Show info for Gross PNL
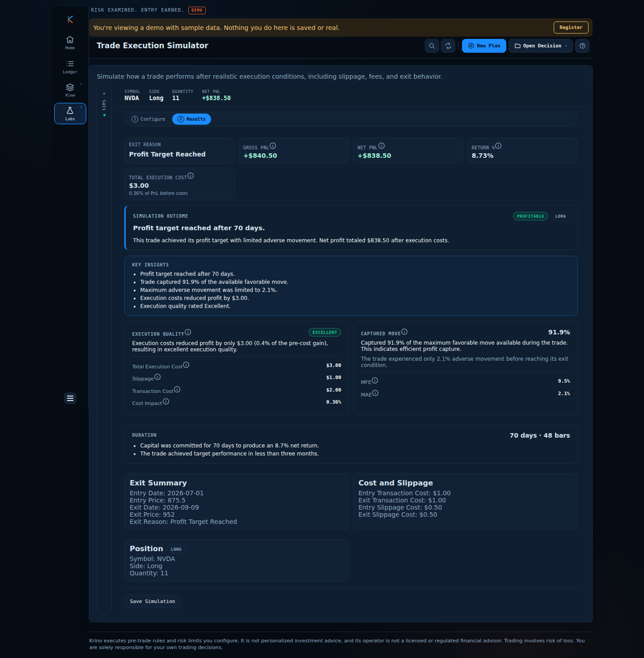 [x=273, y=146]
